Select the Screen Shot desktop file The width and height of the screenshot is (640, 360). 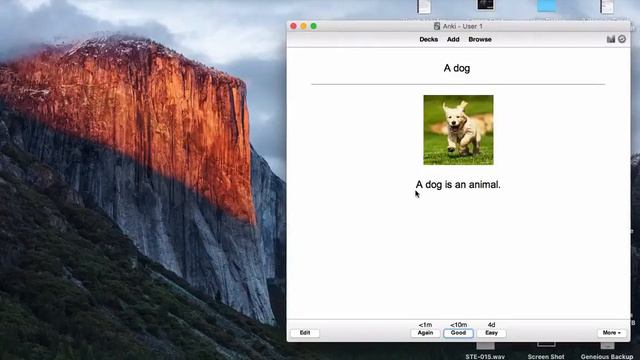coord(546,352)
